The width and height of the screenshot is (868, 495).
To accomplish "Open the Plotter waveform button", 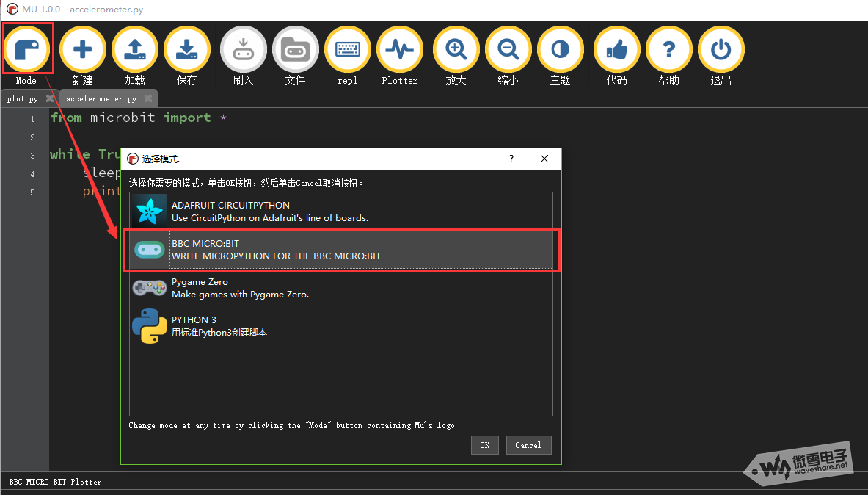I will tap(399, 50).
